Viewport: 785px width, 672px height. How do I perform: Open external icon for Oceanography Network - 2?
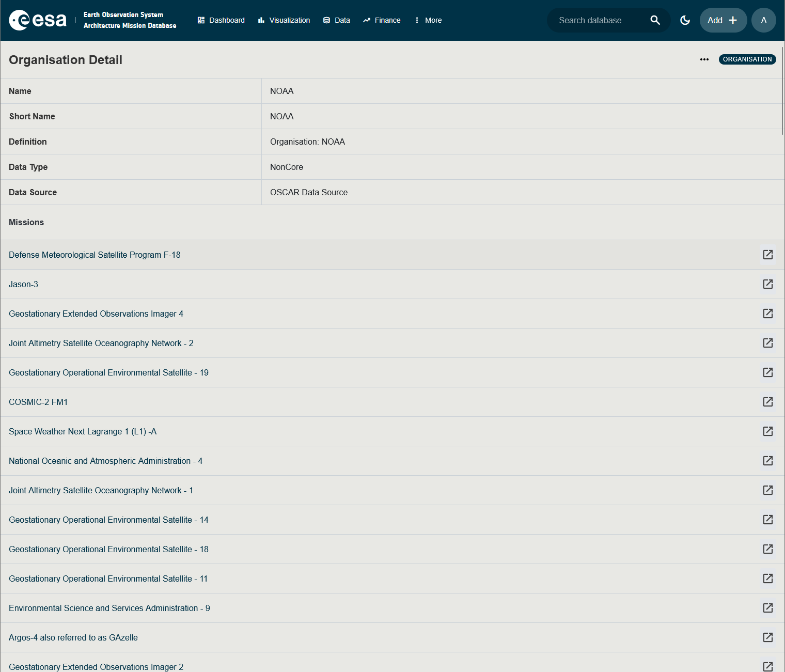768,343
